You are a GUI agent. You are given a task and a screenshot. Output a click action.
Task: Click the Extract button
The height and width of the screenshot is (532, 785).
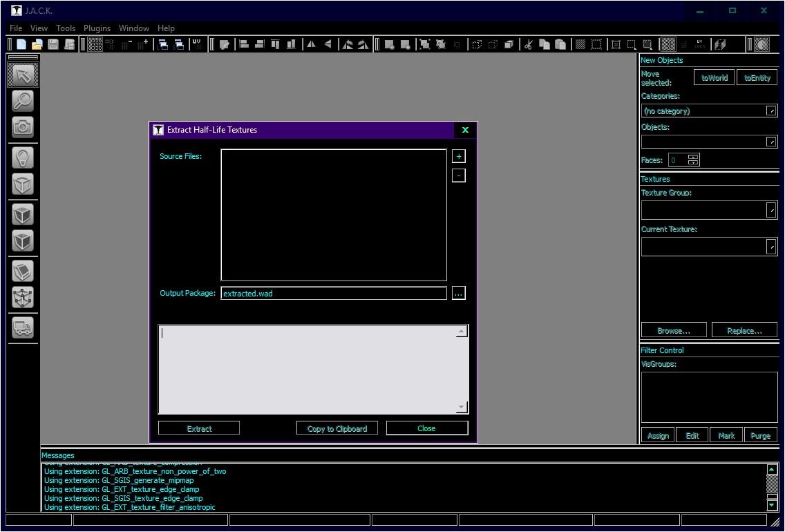(199, 428)
